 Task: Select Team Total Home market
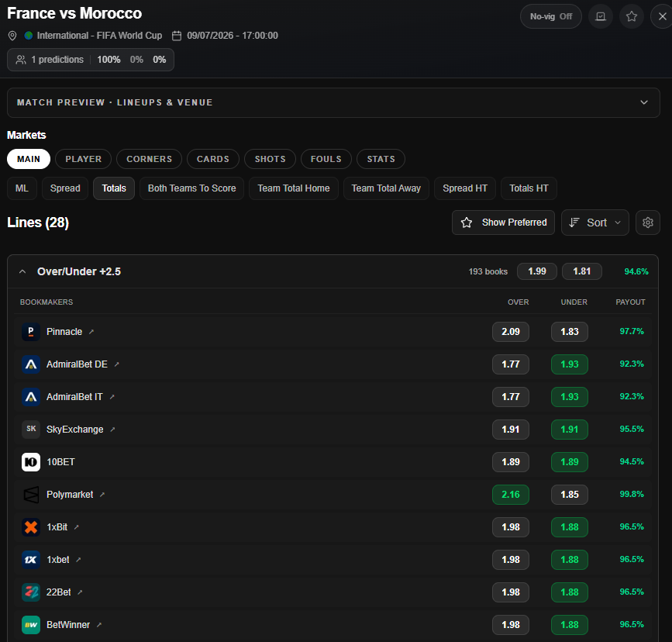[294, 188]
